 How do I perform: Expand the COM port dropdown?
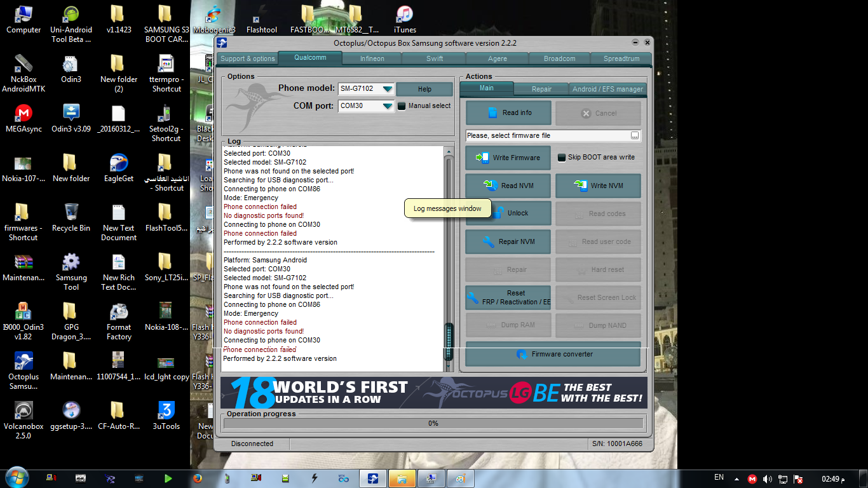387,106
